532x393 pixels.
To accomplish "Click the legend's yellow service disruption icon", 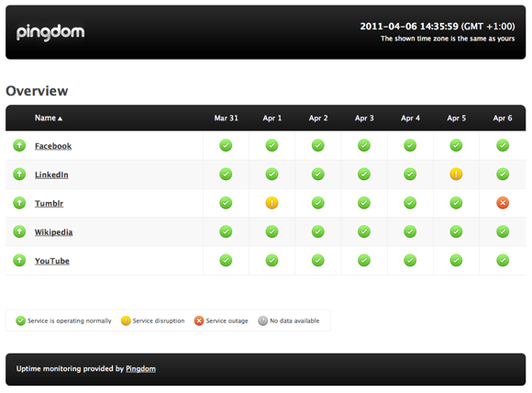I will [x=126, y=320].
